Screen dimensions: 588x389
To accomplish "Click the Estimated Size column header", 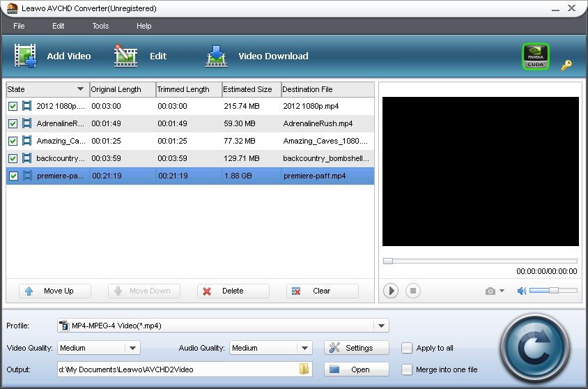I will 252,89.
